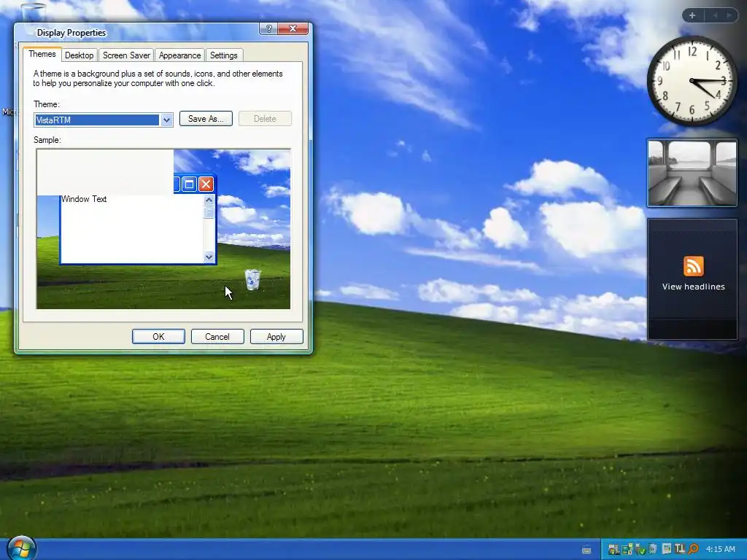Click the orange magnifier tray icon
Viewport: 747px width, 560px height.
click(x=693, y=549)
